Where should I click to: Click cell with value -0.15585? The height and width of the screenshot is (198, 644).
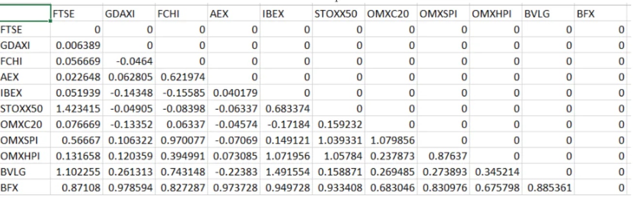[181, 93]
